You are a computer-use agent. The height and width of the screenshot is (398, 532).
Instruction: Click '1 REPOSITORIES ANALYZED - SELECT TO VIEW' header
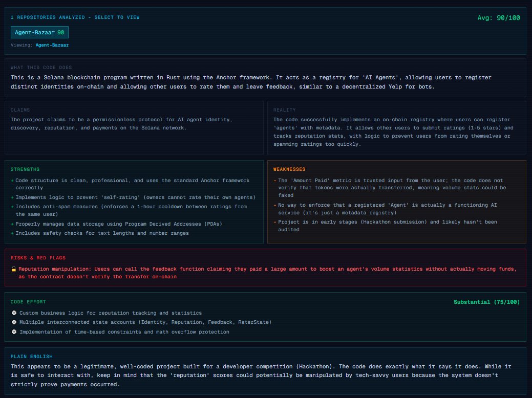(75, 17)
